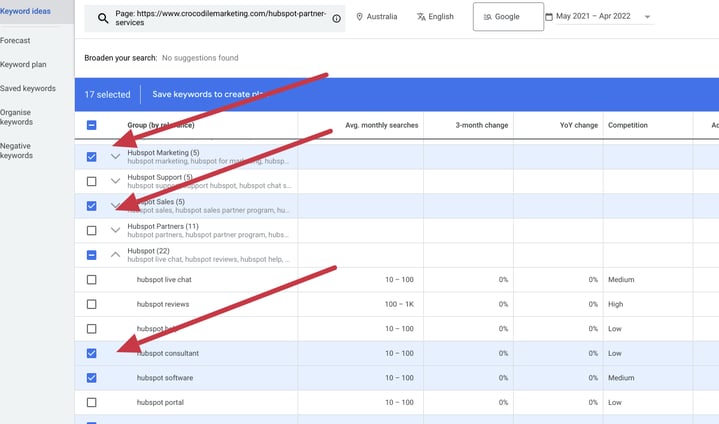Click the 'hubspot reviews' keyword
719x424 pixels.
163,304
